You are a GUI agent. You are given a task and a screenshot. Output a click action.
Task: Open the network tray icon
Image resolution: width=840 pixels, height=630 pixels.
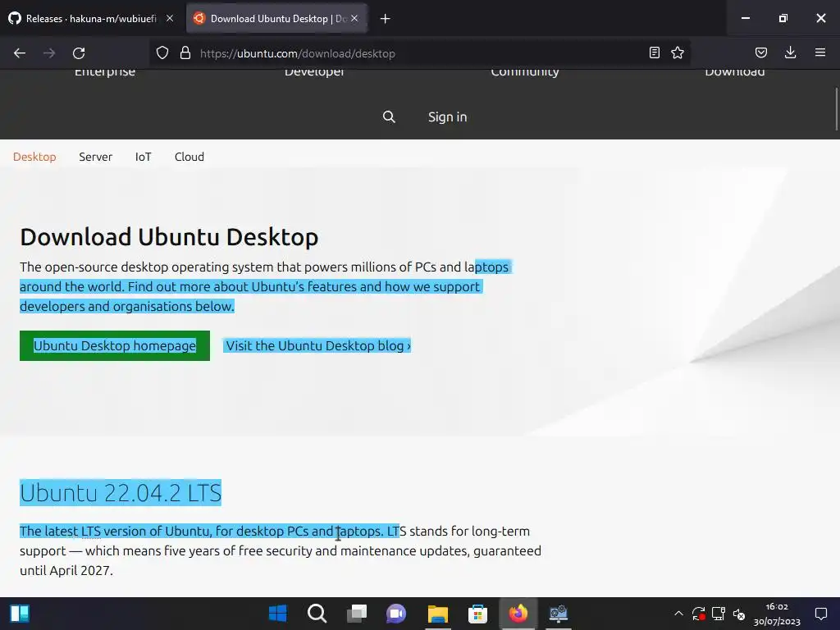click(719, 614)
